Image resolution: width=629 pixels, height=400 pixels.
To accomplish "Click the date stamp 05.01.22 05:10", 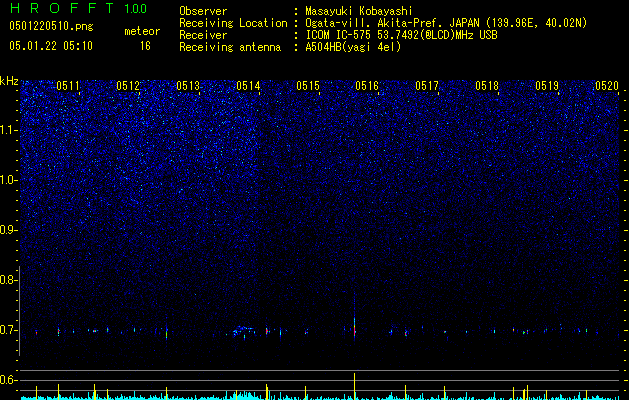I will (51, 46).
